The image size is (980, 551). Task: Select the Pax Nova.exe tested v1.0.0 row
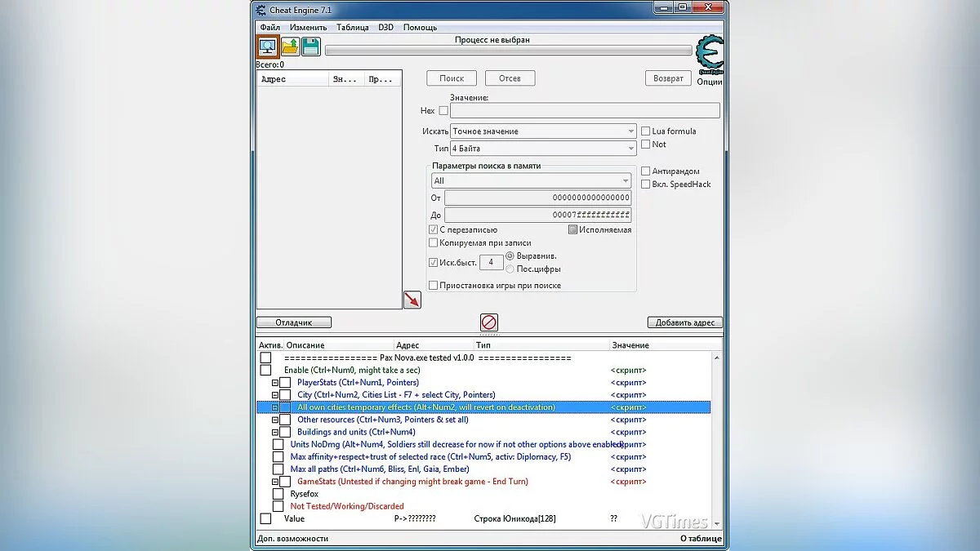pos(483,358)
